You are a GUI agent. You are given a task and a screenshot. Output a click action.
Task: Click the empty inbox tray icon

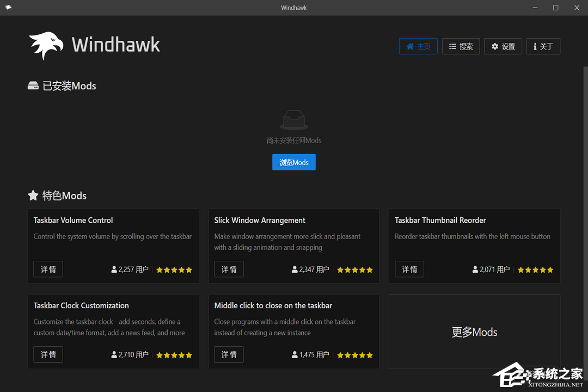tap(294, 120)
